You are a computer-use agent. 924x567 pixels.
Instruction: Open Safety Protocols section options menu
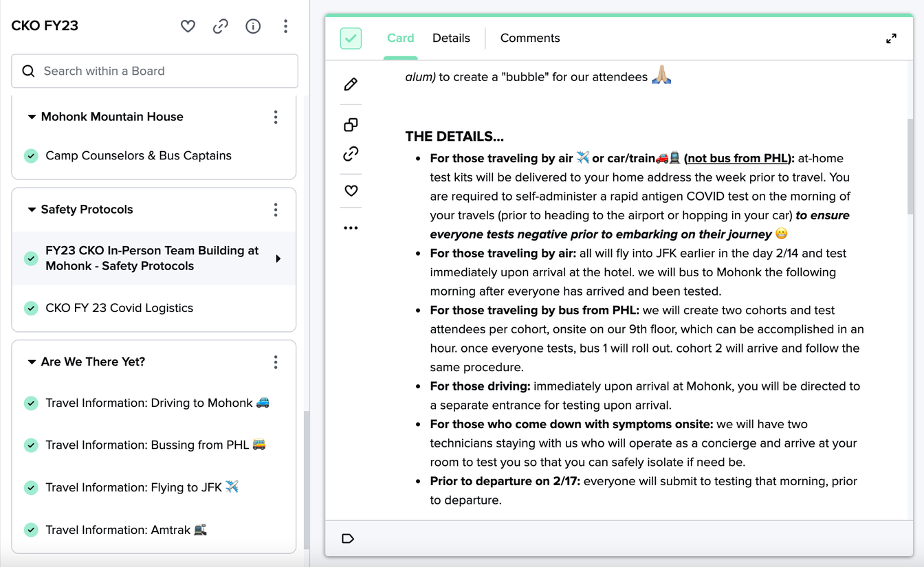click(x=276, y=210)
